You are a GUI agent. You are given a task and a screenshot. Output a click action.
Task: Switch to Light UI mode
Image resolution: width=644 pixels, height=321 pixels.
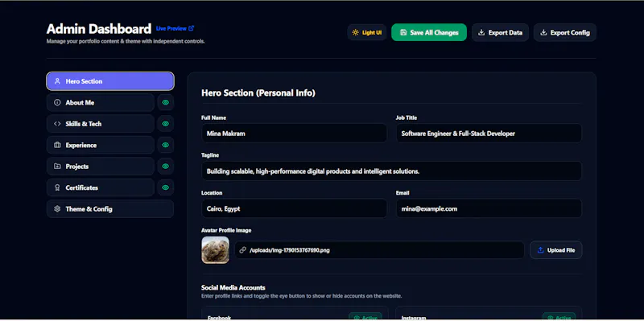(367, 32)
